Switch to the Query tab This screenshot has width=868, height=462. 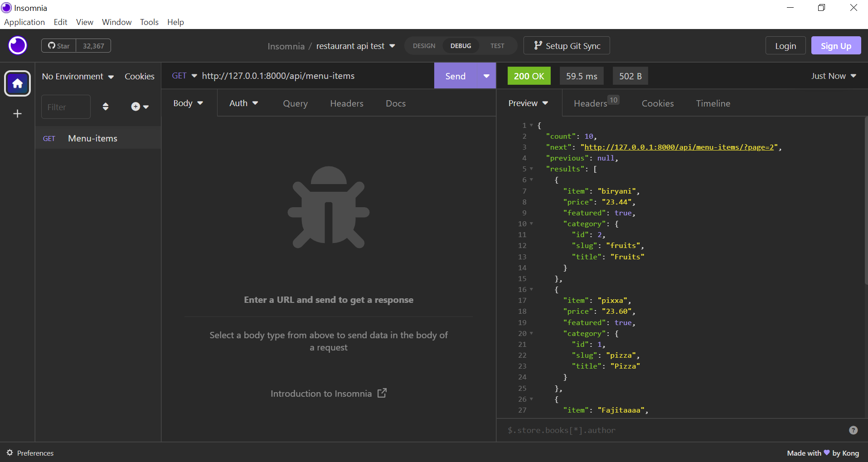tap(295, 103)
